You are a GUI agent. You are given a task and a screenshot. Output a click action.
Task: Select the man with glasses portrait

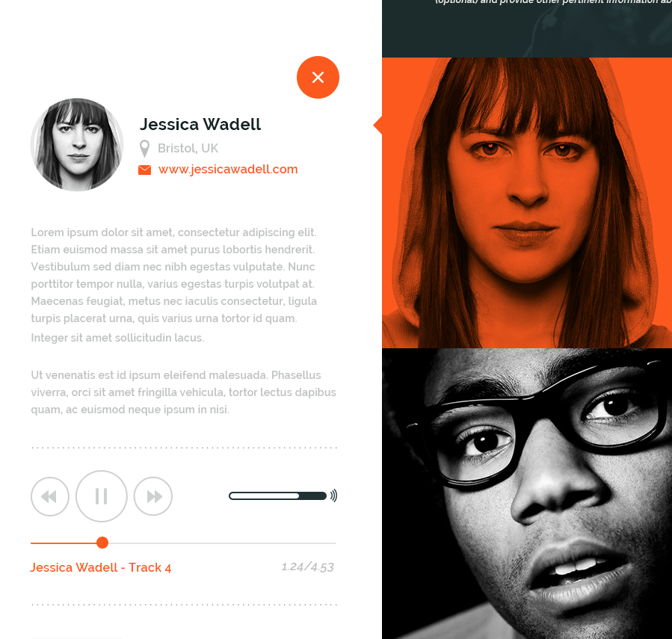[527, 494]
